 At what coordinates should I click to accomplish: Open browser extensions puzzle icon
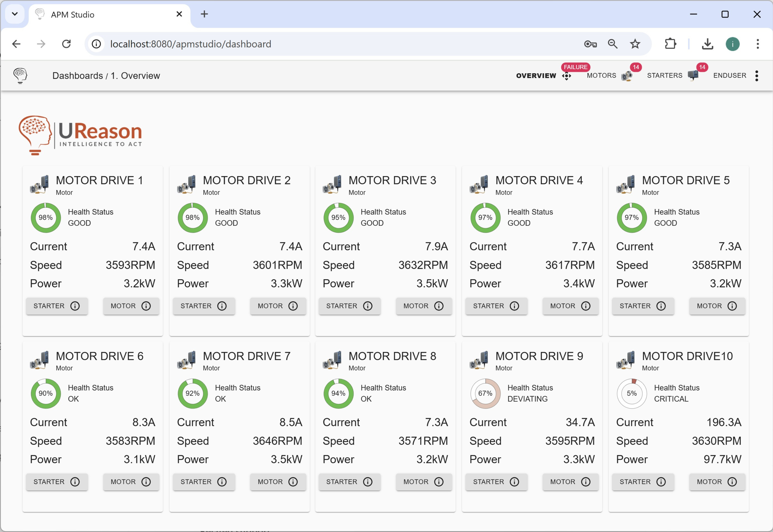pyautogui.click(x=670, y=44)
